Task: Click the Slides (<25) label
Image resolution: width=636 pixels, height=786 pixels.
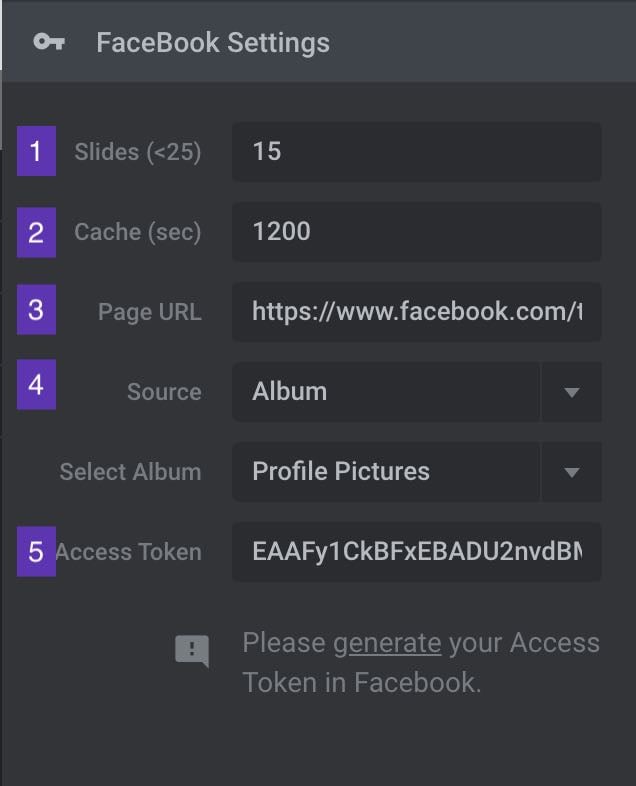Action: pyautogui.click(x=138, y=152)
